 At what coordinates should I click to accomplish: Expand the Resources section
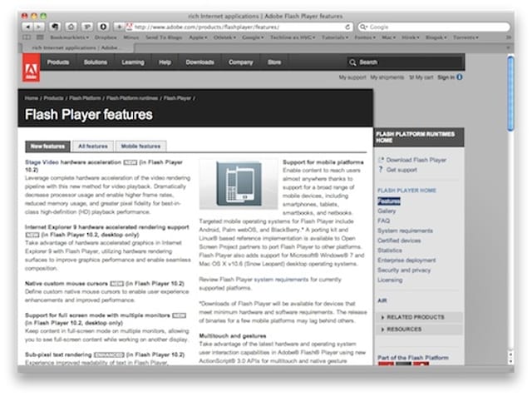tap(419, 330)
